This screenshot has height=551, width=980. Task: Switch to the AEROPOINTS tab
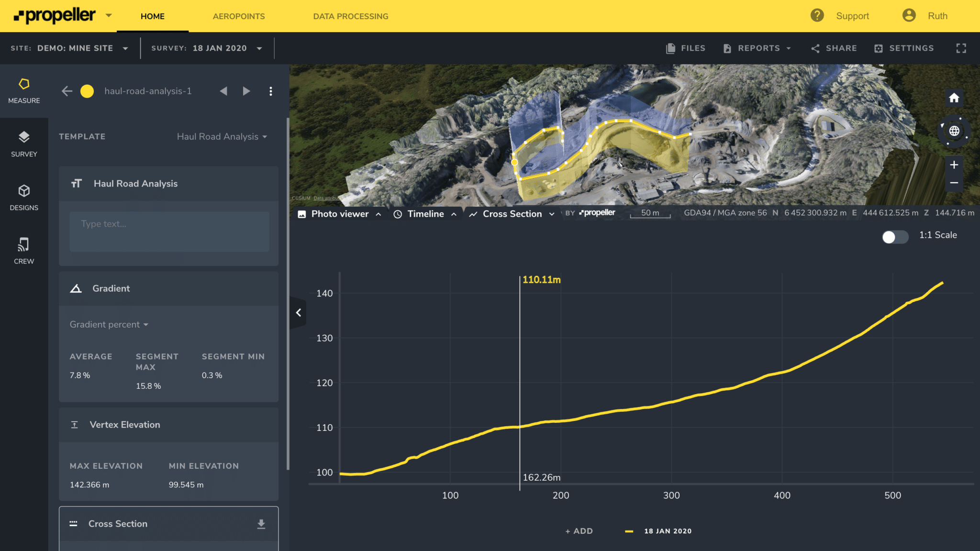239,16
